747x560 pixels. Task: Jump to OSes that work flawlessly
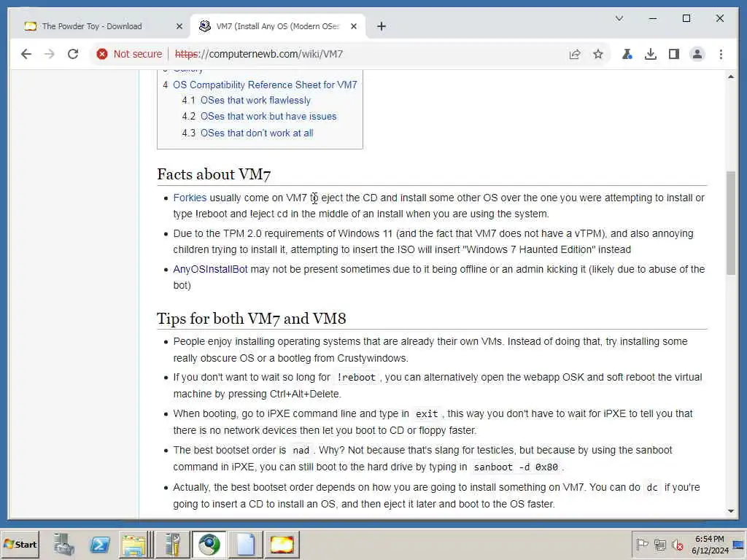(255, 101)
